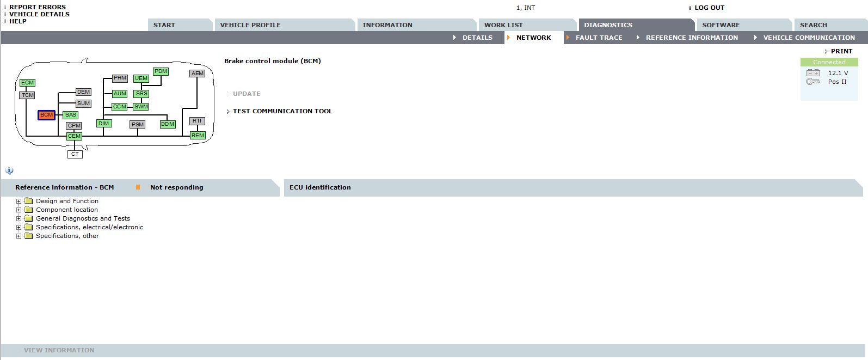Click the Log Out link
868x360 pixels.
pyautogui.click(x=709, y=8)
